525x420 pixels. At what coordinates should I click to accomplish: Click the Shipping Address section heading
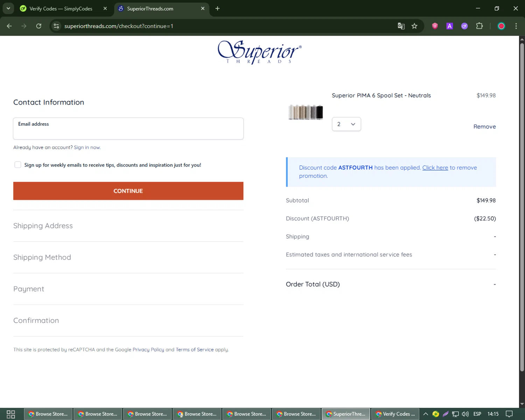pyautogui.click(x=43, y=226)
